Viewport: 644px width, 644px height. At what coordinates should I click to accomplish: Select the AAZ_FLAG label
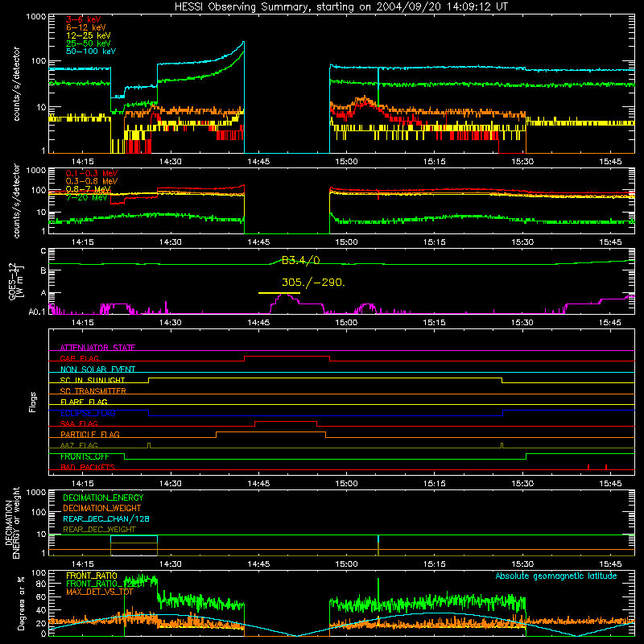click(x=79, y=445)
